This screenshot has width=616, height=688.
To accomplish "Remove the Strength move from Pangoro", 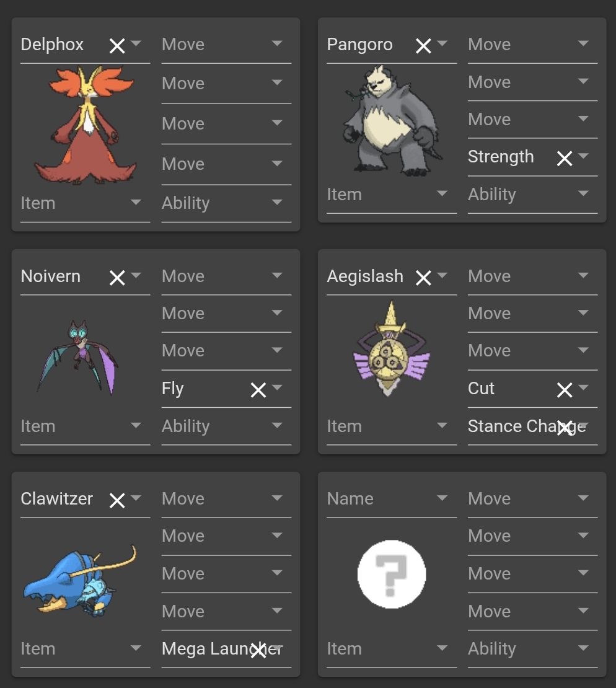I will point(565,159).
